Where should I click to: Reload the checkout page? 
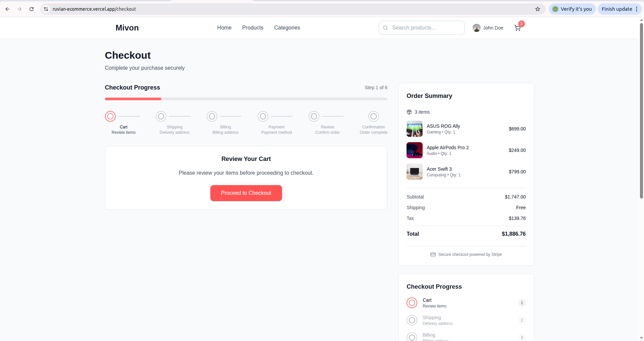[32, 9]
